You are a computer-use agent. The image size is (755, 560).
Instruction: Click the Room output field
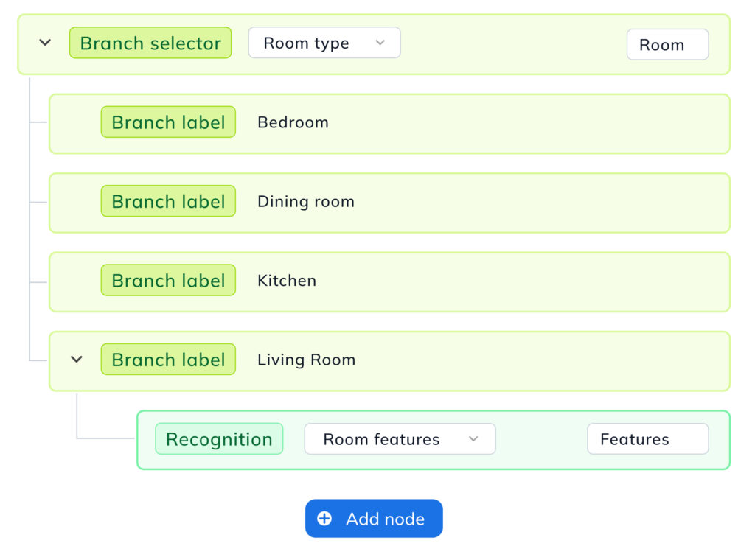tap(667, 44)
